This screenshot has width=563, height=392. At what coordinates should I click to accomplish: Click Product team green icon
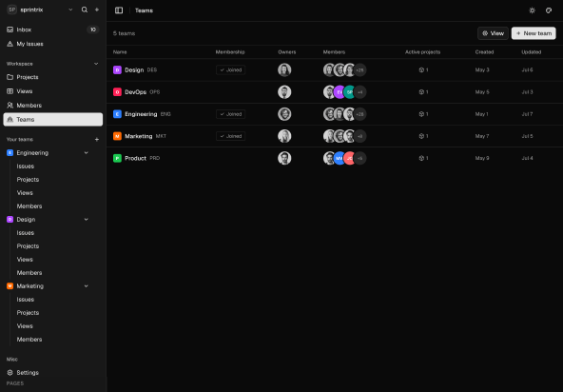pyautogui.click(x=117, y=158)
